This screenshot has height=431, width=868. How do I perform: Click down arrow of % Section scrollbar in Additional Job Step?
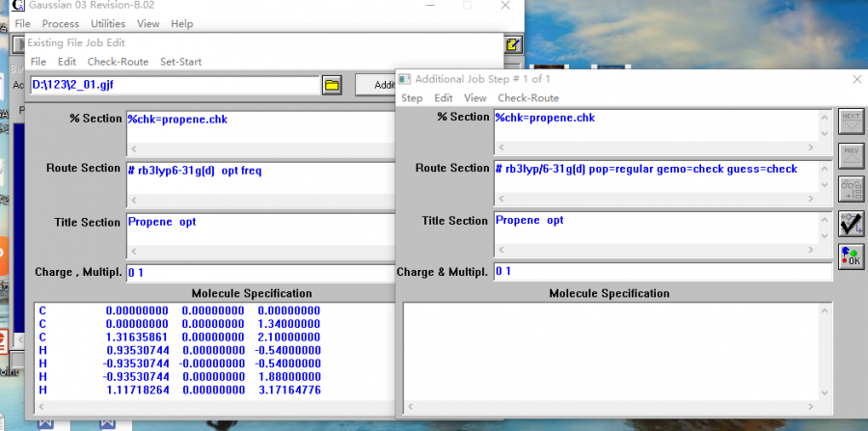click(x=825, y=134)
